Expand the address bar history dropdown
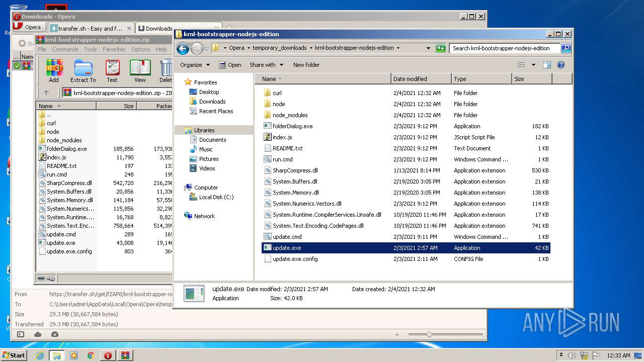The image size is (644, 362). click(x=428, y=48)
